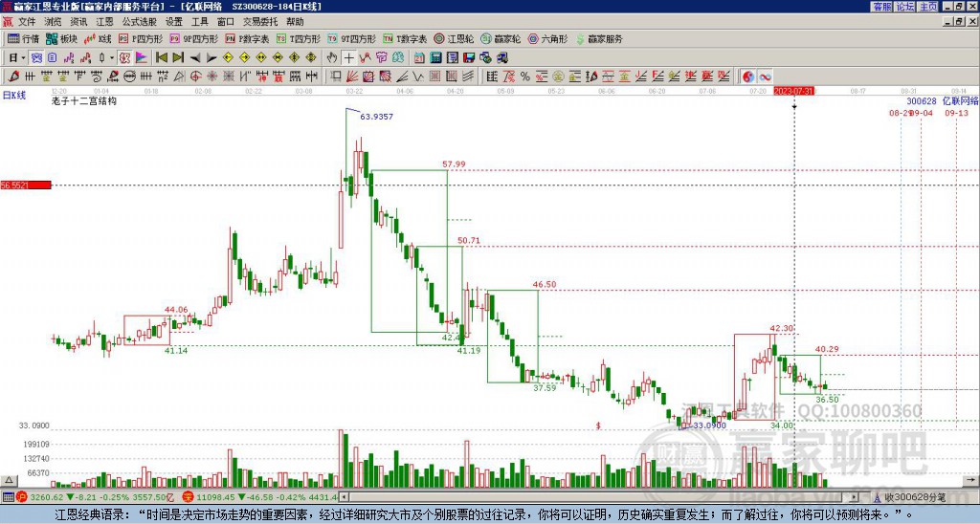This screenshot has width=980, height=524.
Task: Expand the candlestick style dropdown arrow
Action: tap(112, 57)
